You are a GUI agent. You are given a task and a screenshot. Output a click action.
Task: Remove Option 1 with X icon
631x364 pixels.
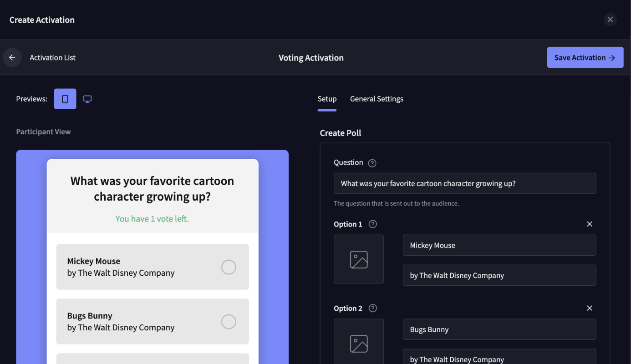pyautogui.click(x=590, y=224)
